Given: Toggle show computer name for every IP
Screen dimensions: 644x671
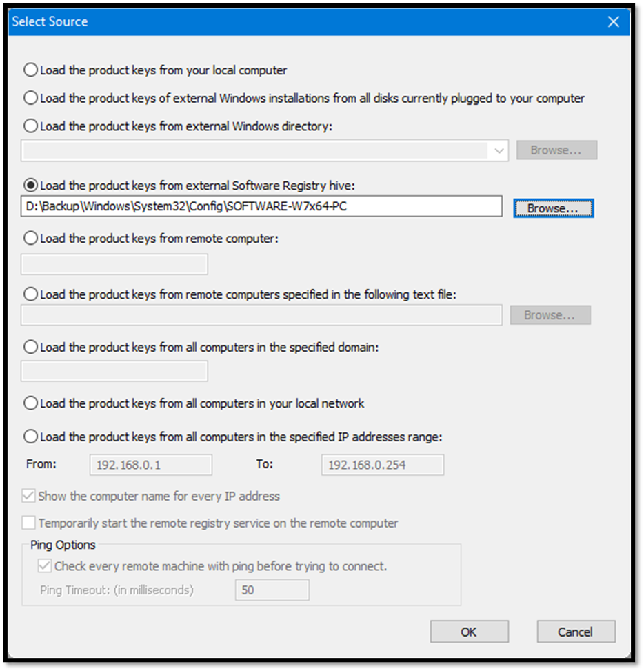Looking at the screenshot, I should (x=28, y=496).
